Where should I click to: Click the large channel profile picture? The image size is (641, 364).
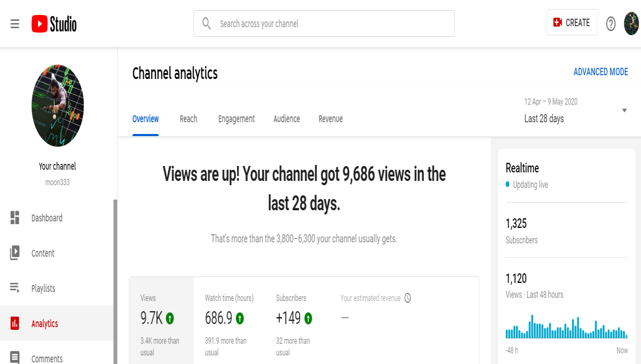58,106
